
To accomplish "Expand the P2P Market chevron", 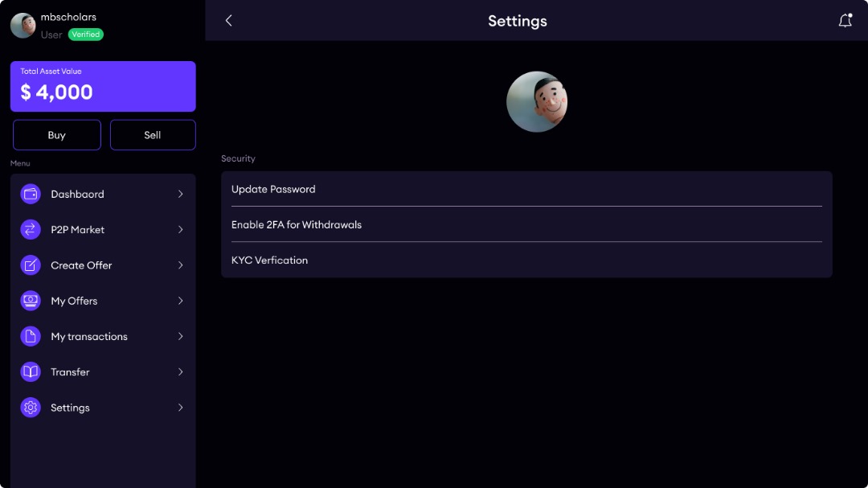I will 181,230.
